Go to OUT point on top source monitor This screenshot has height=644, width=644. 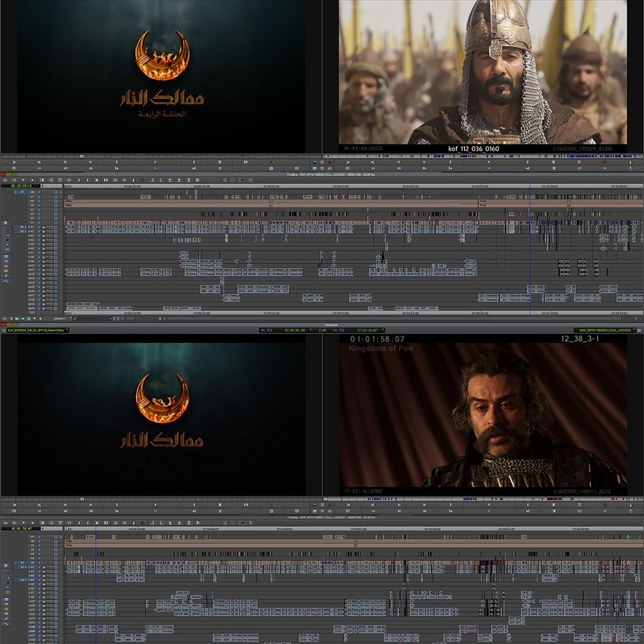pyautogui.click(x=194, y=168)
